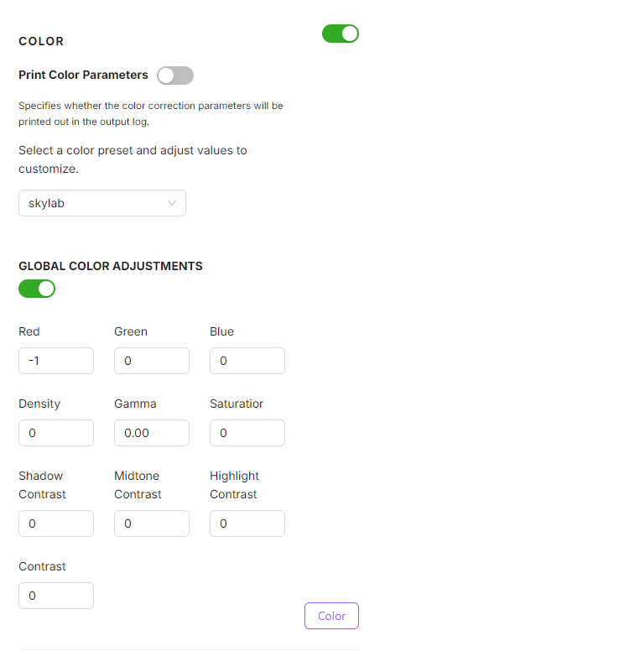The width and height of the screenshot is (619, 672).
Task: Select the Green value input field
Action: pos(151,361)
